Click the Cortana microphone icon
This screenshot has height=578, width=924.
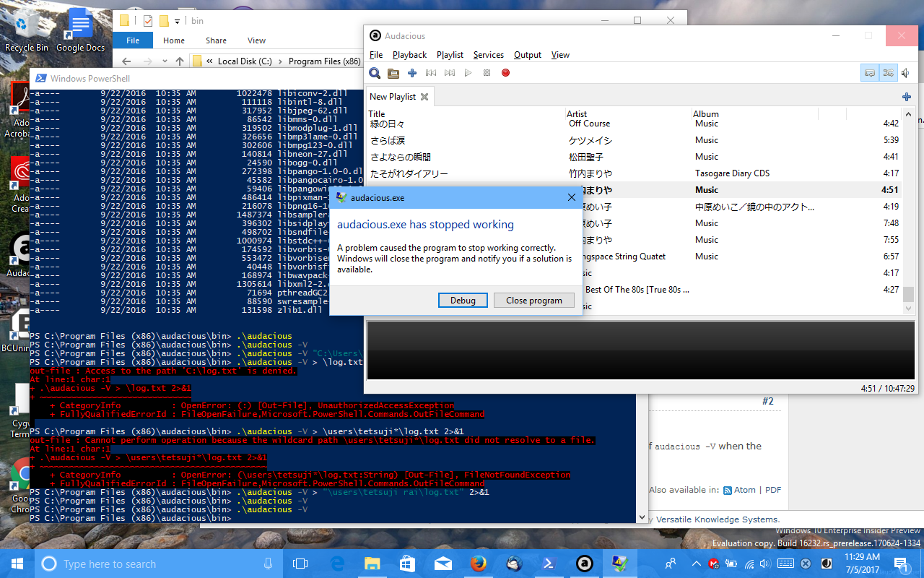[x=269, y=564]
